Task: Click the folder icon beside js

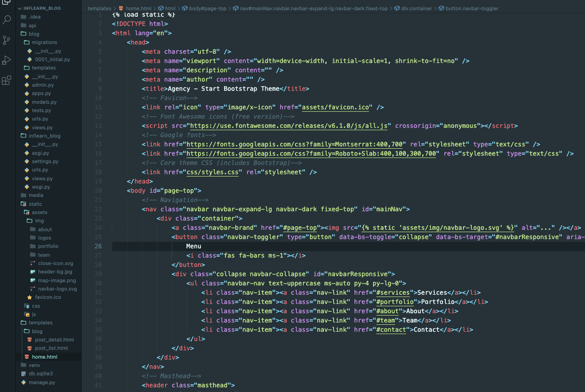Action: pos(27,314)
